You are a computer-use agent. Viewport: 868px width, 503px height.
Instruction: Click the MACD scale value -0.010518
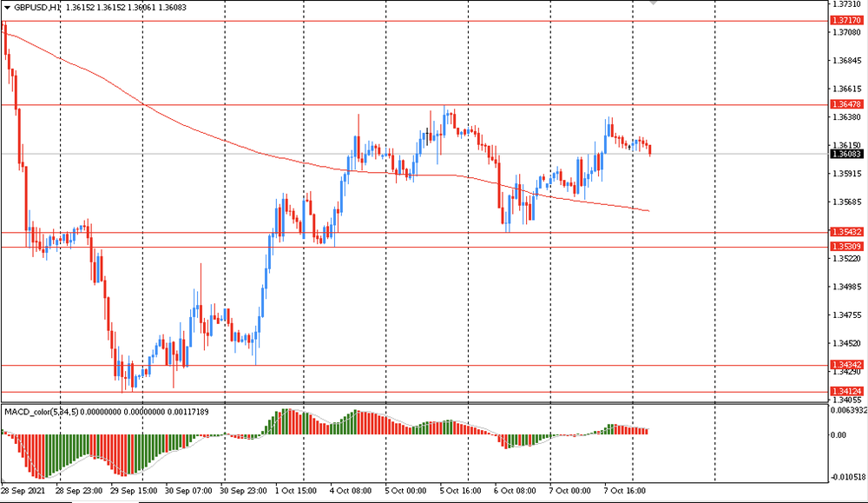point(848,477)
